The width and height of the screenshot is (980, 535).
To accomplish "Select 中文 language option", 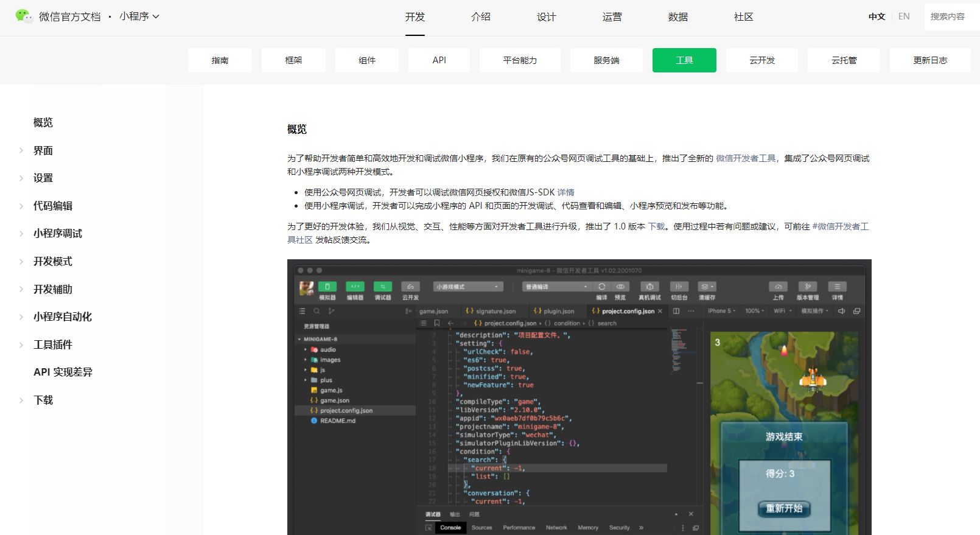I will [x=877, y=16].
